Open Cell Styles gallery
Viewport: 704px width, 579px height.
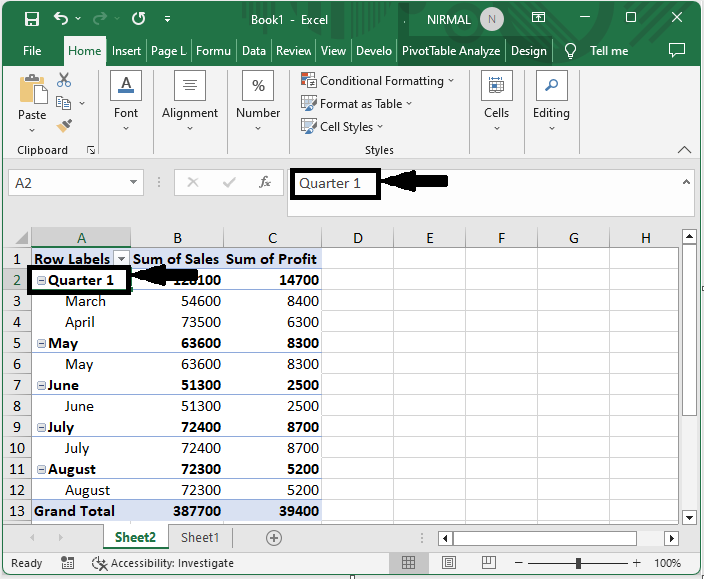(342, 127)
